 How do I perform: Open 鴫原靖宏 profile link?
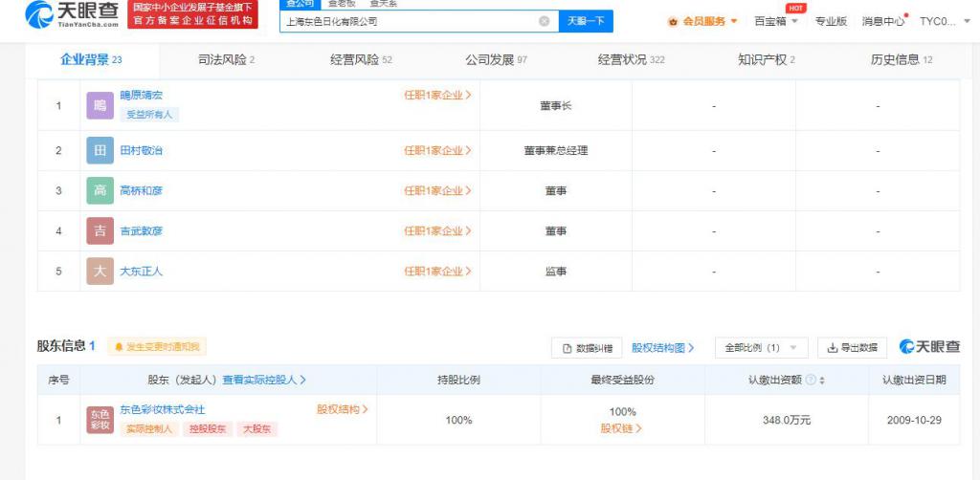point(142,96)
